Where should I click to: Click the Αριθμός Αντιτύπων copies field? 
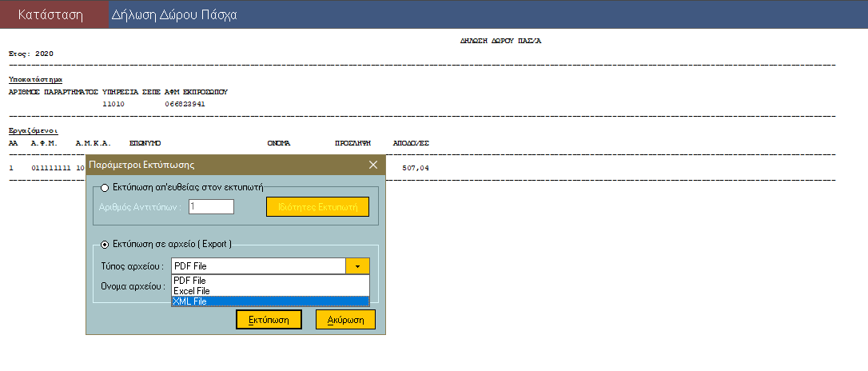tap(212, 207)
